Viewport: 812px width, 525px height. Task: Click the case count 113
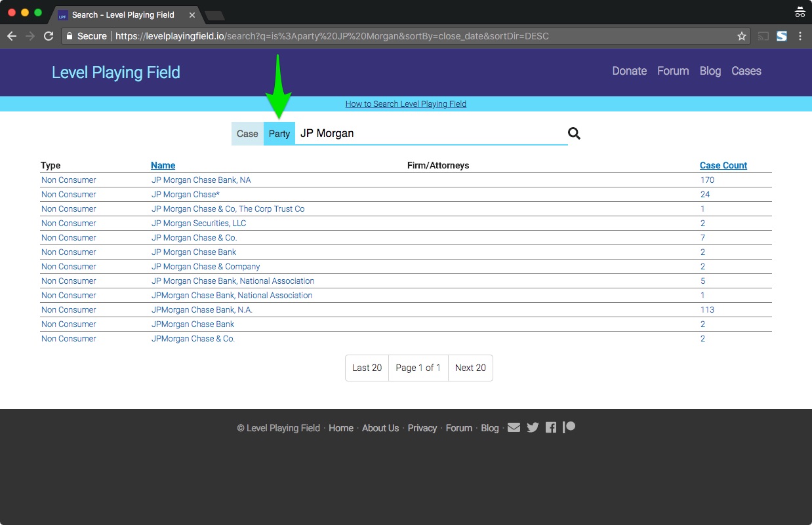(x=707, y=309)
